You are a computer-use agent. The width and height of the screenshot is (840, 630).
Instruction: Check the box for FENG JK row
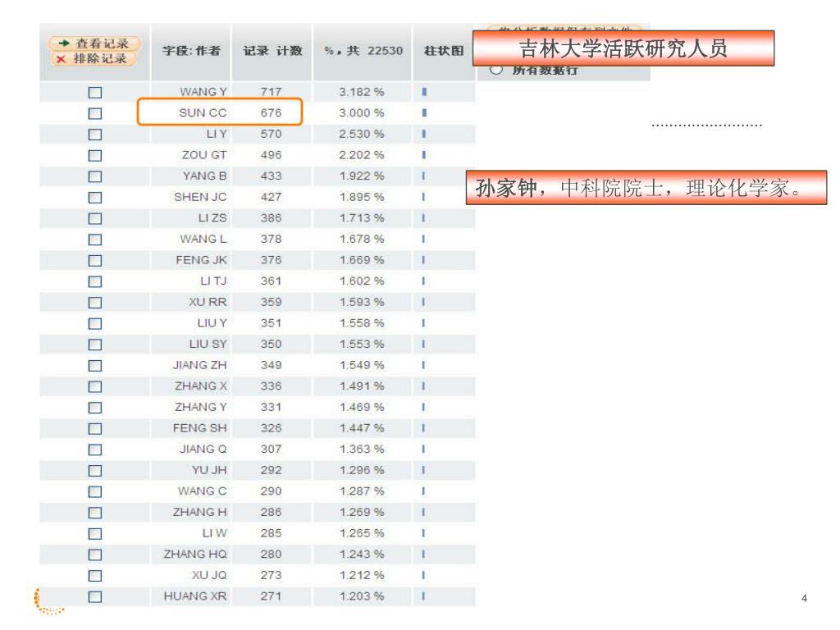[x=95, y=260]
